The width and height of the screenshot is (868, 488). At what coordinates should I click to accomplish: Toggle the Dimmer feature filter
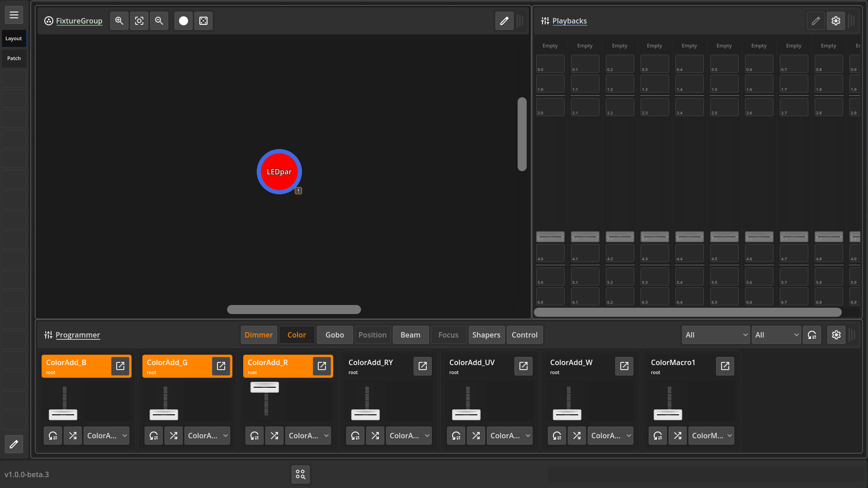pos(259,335)
